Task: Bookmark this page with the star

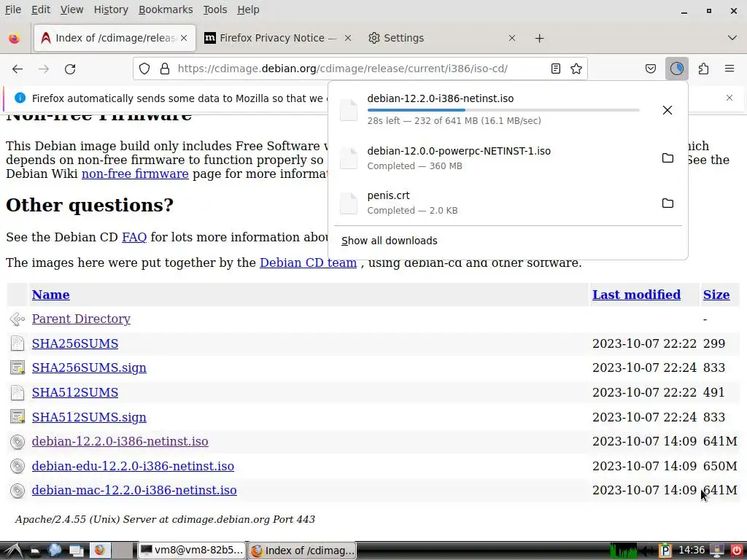Action: 576,69
